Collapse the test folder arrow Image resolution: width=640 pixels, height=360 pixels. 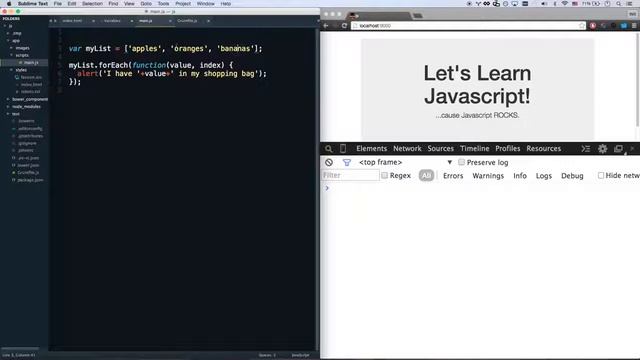(8, 114)
